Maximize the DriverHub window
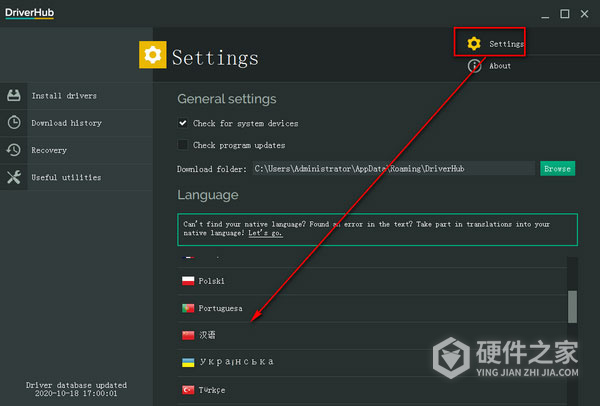 [564, 14]
